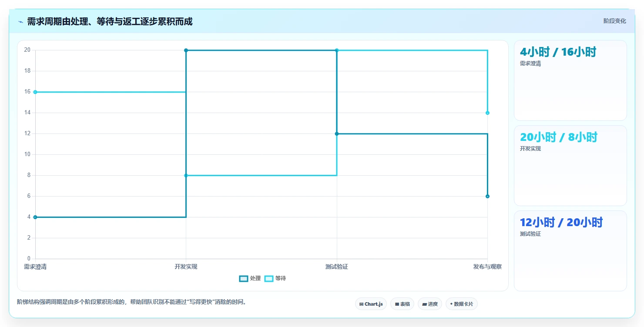Open the 需求澄清 data card
Viewport: 644px width, 327px height.
click(570, 80)
